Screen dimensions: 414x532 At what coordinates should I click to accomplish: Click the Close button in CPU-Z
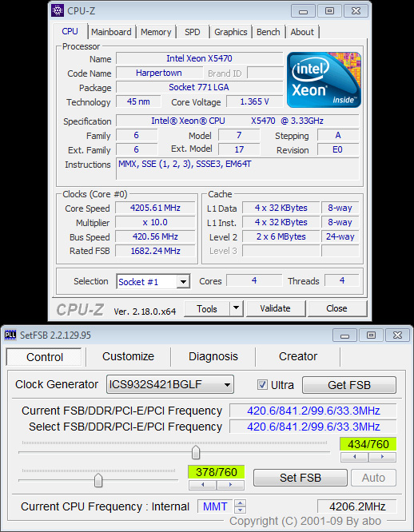[336, 308]
